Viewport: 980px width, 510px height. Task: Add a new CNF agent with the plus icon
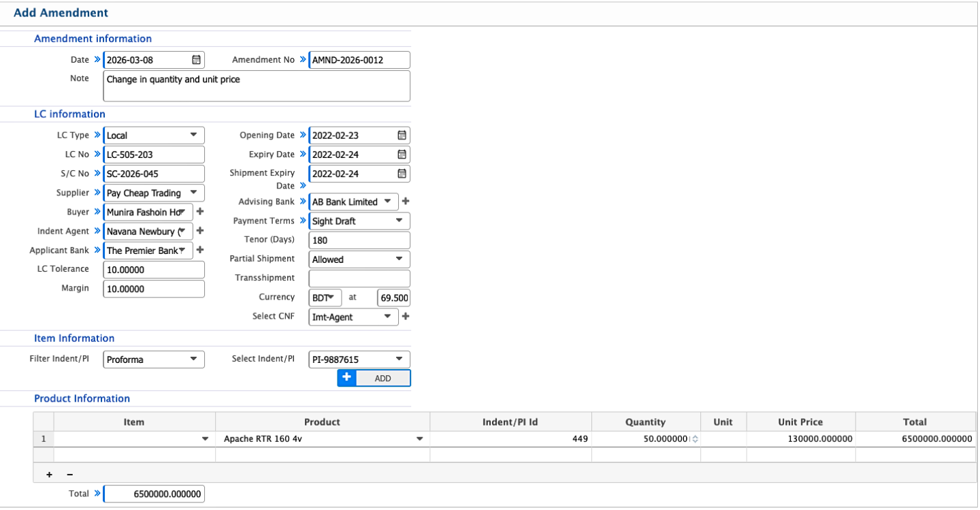point(406,317)
